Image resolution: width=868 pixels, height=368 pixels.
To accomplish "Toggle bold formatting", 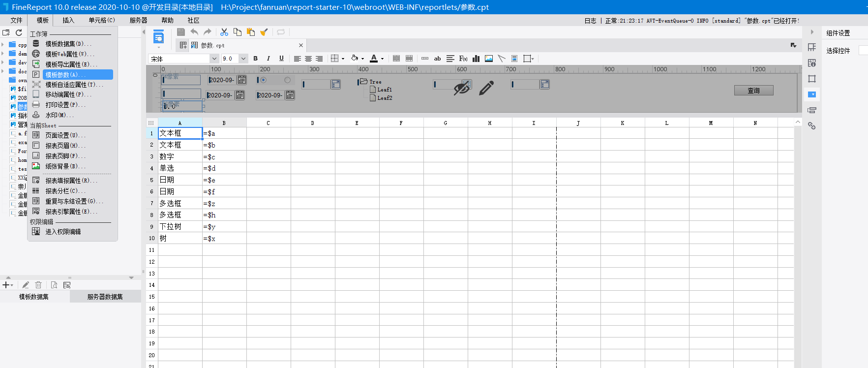I will click(255, 59).
